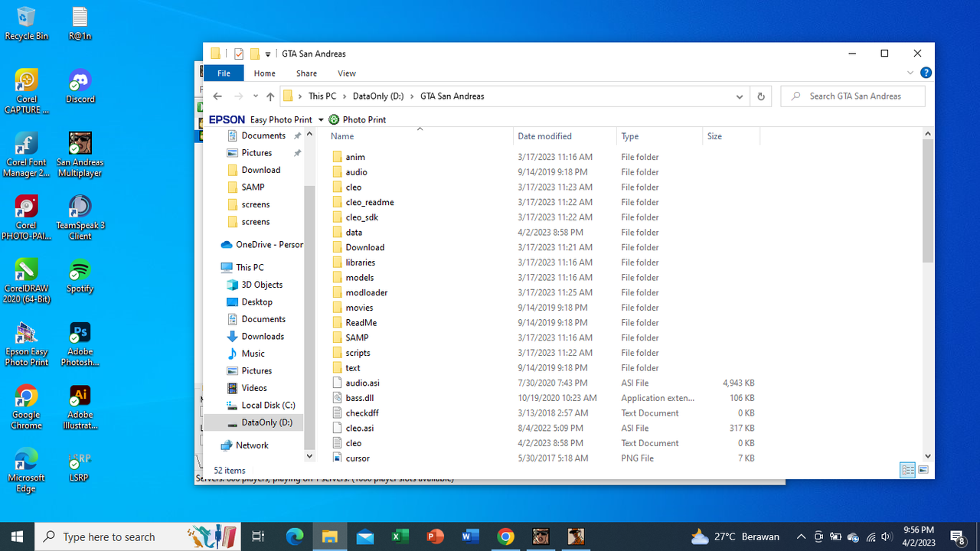The height and width of the screenshot is (551, 980).
Task: Refresh the GTA San Andreas folder view
Action: 760,96
